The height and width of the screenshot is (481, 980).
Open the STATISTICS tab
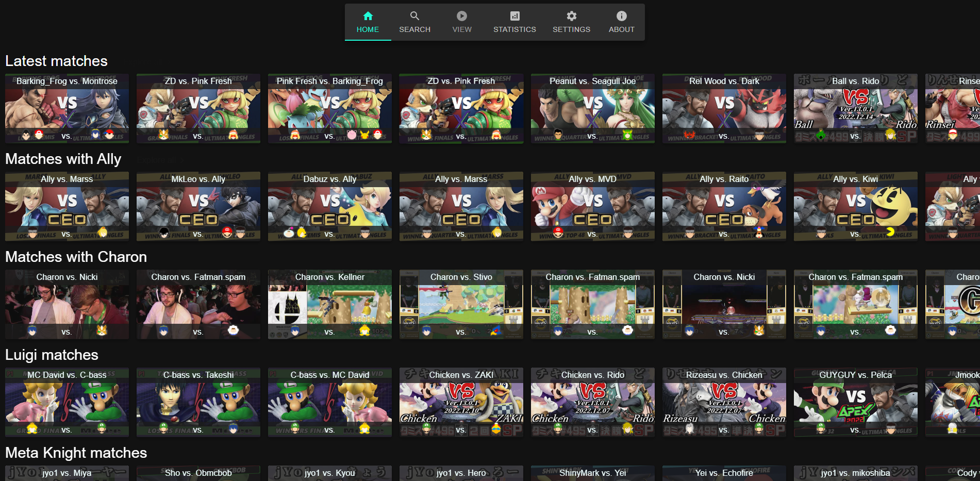pos(514,22)
